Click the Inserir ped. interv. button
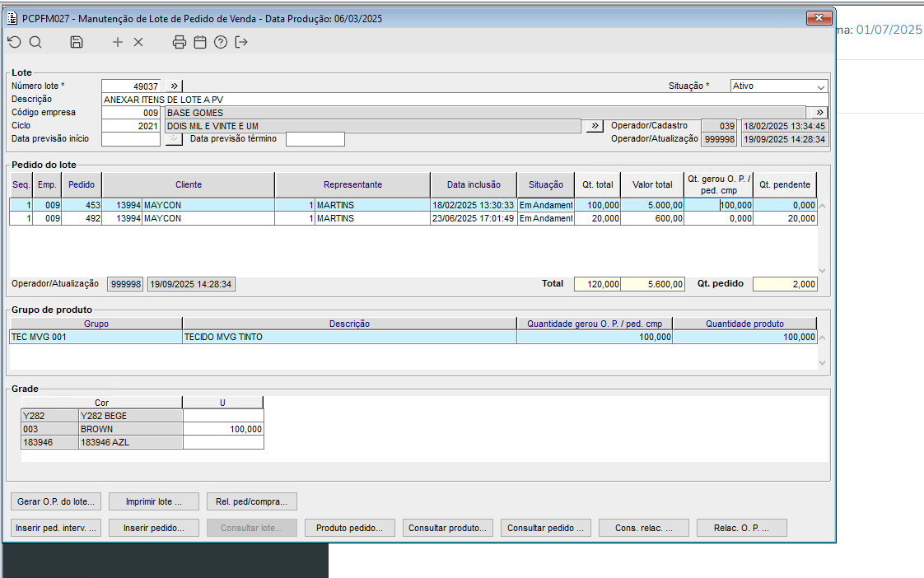This screenshot has width=924, height=578. click(x=56, y=528)
